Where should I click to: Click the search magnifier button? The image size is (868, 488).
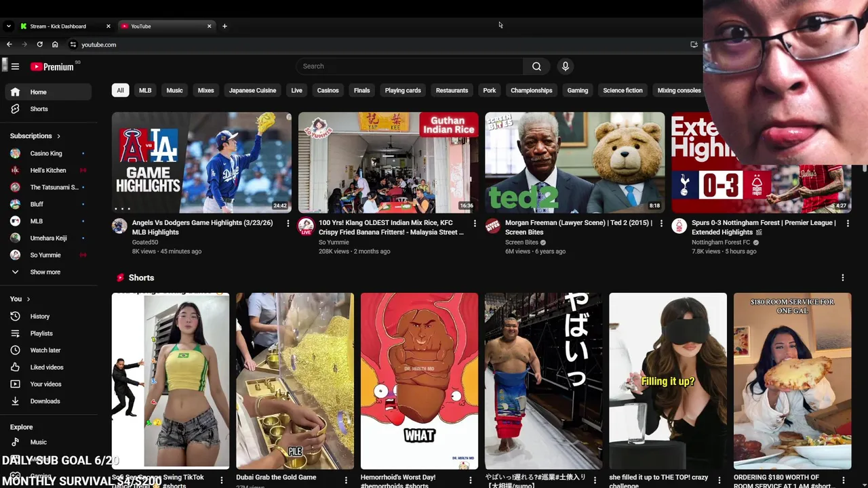click(x=536, y=66)
